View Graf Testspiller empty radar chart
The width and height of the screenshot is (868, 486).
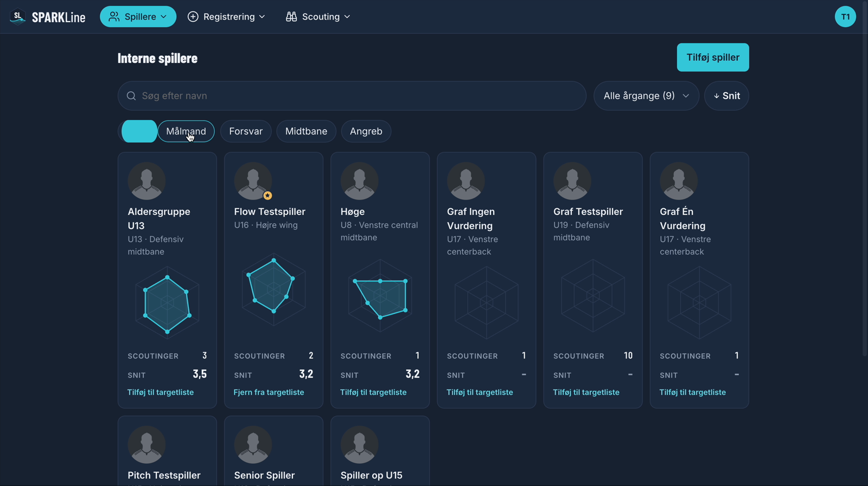point(593,296)
